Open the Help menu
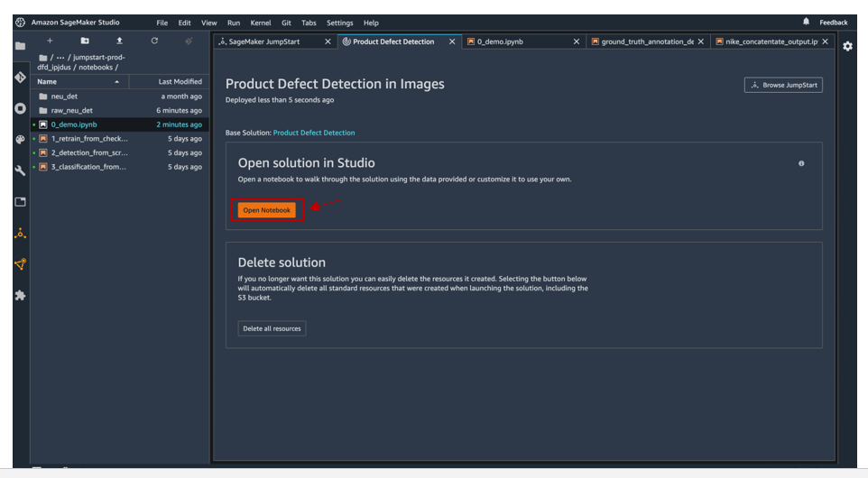 coord(371,23)
